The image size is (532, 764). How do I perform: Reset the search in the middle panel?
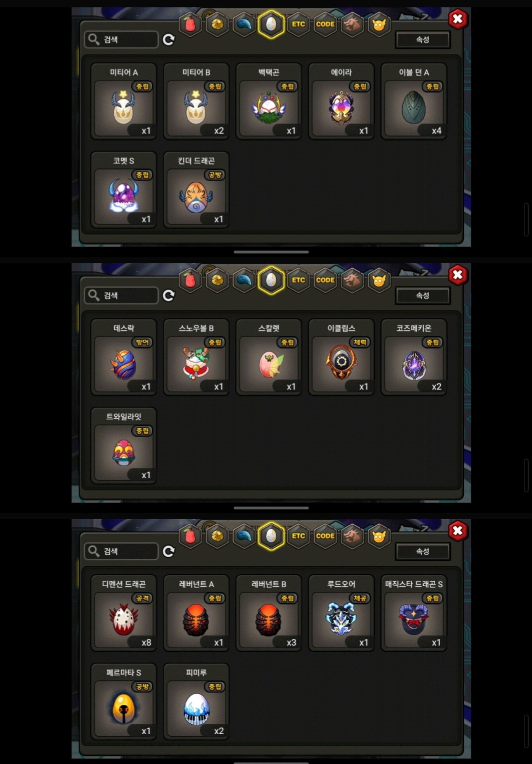pyautogui.click(x=169, y=296)
